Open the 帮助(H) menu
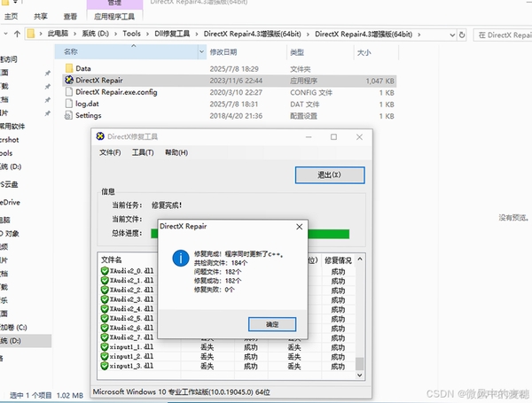Viewport: 532px width, 403px height. pos(176,152)
